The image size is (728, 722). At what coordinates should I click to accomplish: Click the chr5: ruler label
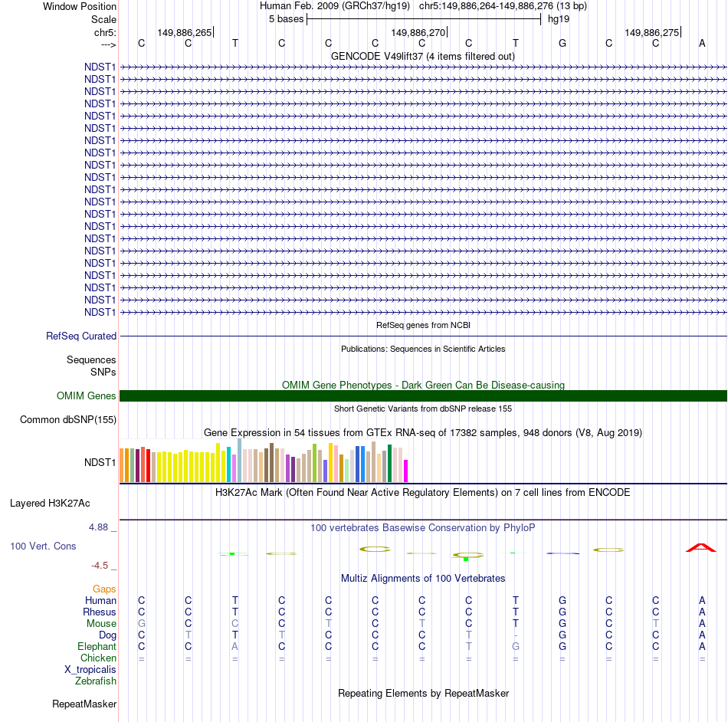(x=105, y=32)
